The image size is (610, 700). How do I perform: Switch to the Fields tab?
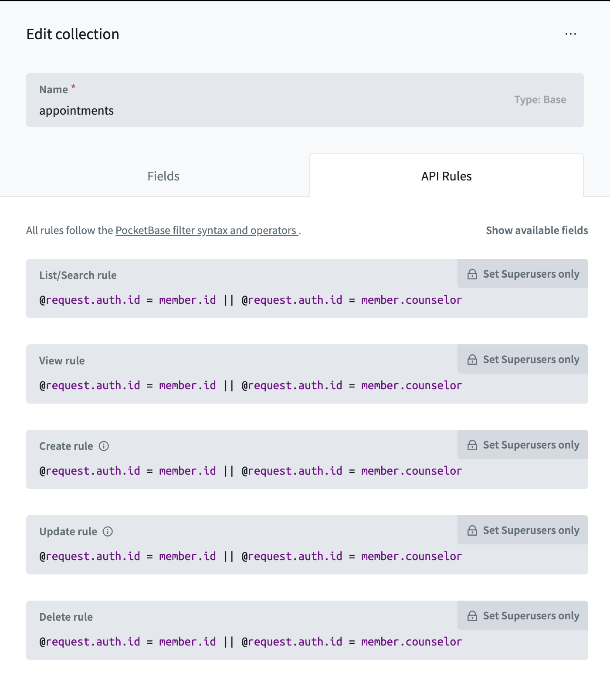(163, 176)
